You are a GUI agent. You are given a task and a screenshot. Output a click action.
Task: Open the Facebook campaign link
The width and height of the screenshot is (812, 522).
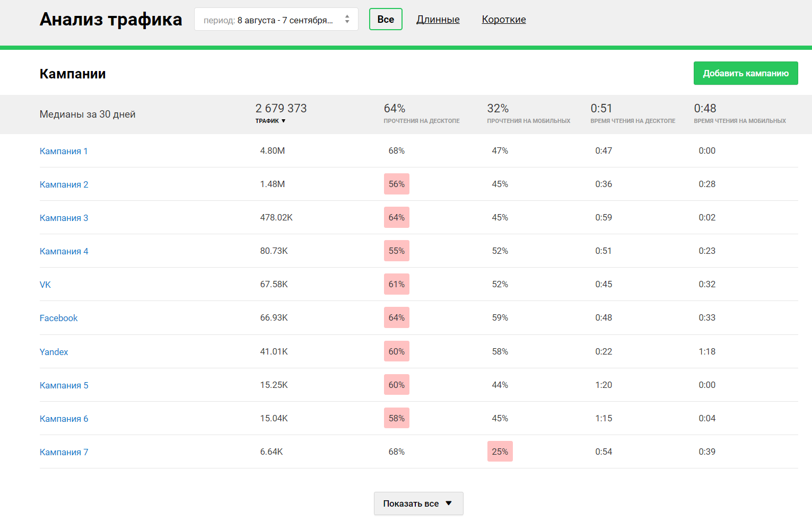click(58, 318)
